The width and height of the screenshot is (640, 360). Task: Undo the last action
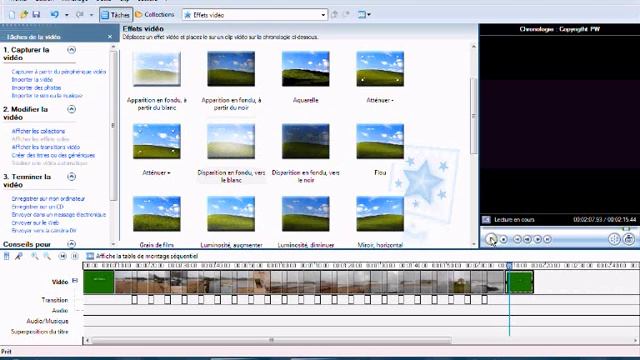coord(54,15)
